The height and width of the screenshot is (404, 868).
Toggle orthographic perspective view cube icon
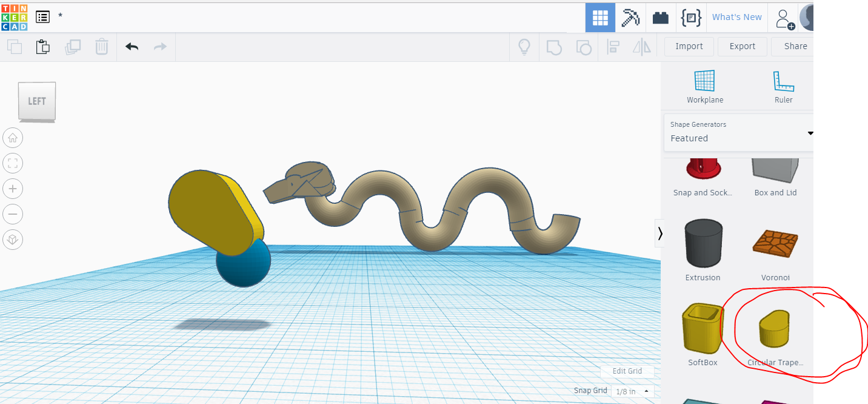click(13, 240)
